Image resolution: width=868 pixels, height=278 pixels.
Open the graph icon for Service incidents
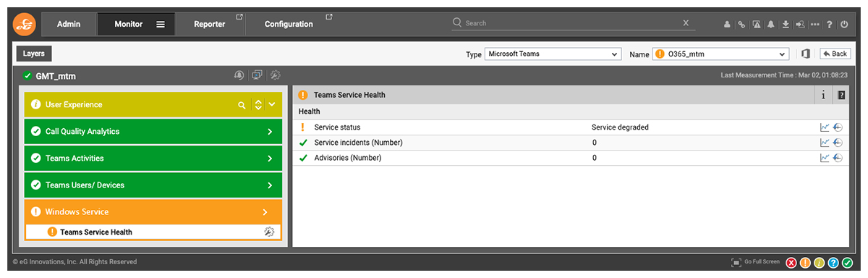825,143
